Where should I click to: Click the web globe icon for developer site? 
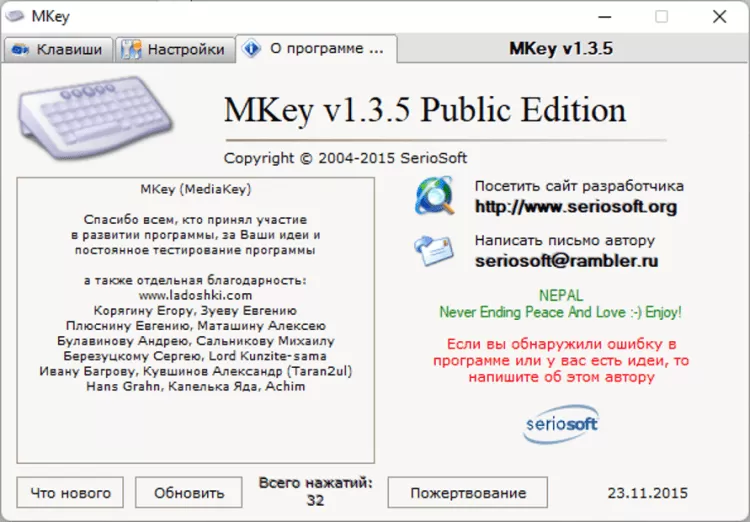pos(434,195)
